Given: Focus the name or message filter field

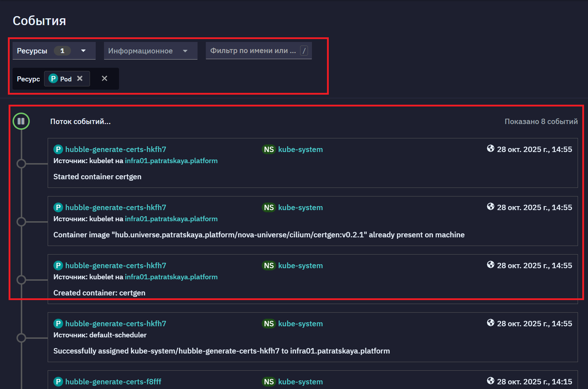Looking at the screenshot, I should [x=259, y=51].
